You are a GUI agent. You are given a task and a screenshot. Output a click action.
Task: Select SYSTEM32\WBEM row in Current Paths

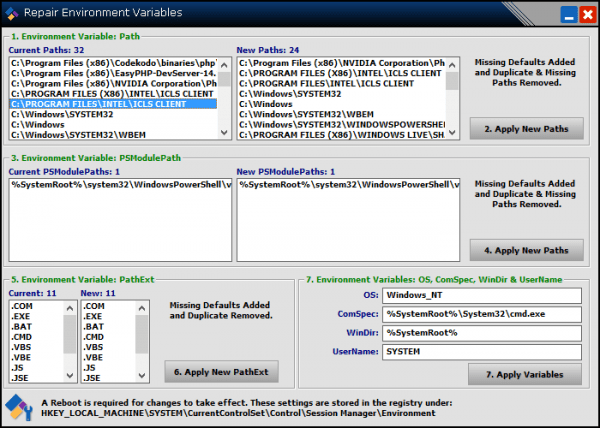coord(114,135)
